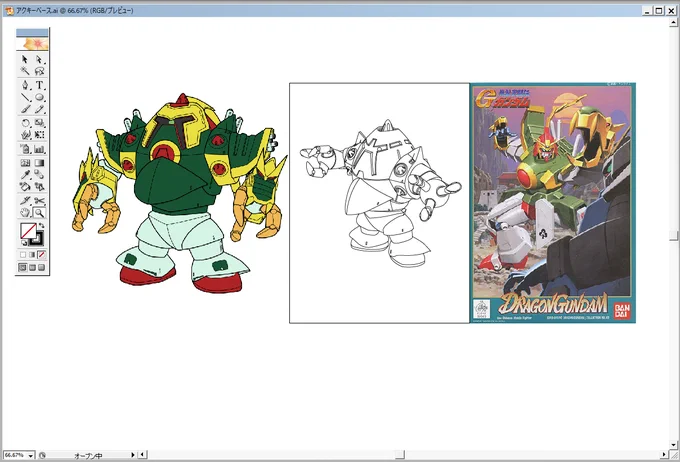Activate the Slice tool
The image size is (680, 462).
pyautogui.click(x=25, y=201)
